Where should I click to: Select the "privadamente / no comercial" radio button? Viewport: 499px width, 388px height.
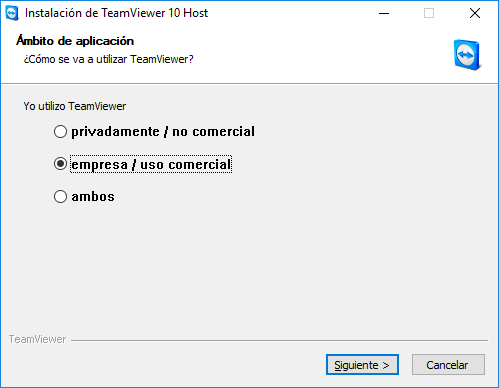coord(60,131)
